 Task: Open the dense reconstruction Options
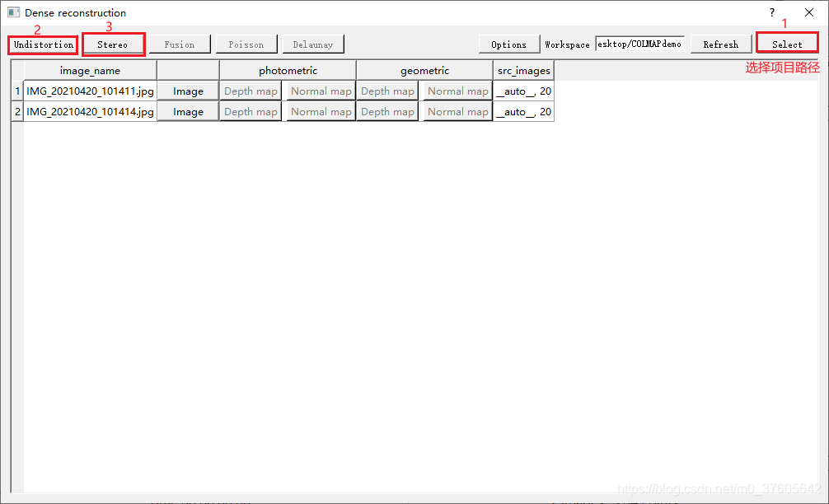point(509,44)
